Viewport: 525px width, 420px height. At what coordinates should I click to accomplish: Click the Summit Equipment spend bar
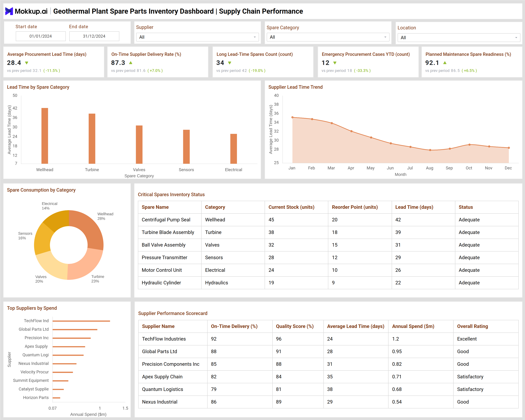coord(60,381)
